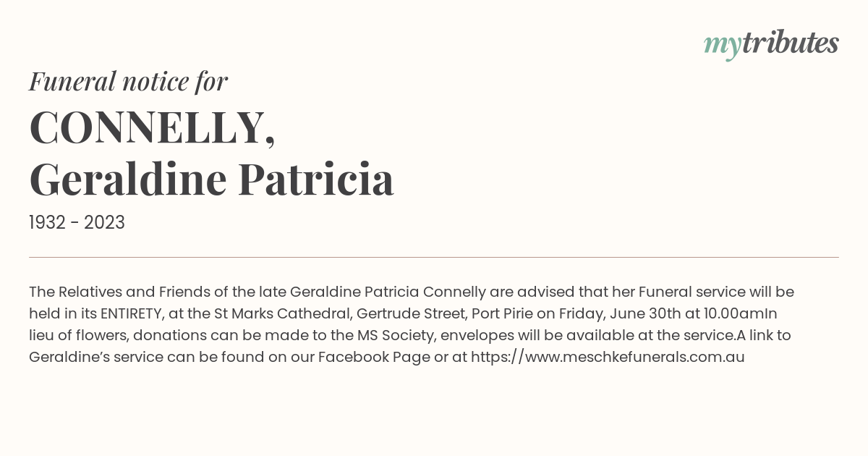Select the green "my" part of logo
Image resolution: width=868 pixels, height=456 pixels.
[723, 47]
